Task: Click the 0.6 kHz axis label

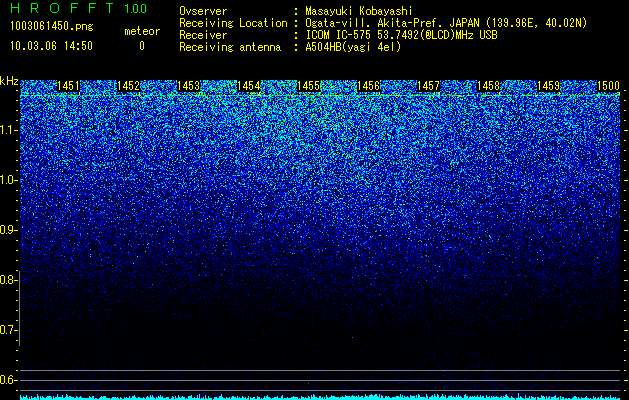Action: (7, 380)
